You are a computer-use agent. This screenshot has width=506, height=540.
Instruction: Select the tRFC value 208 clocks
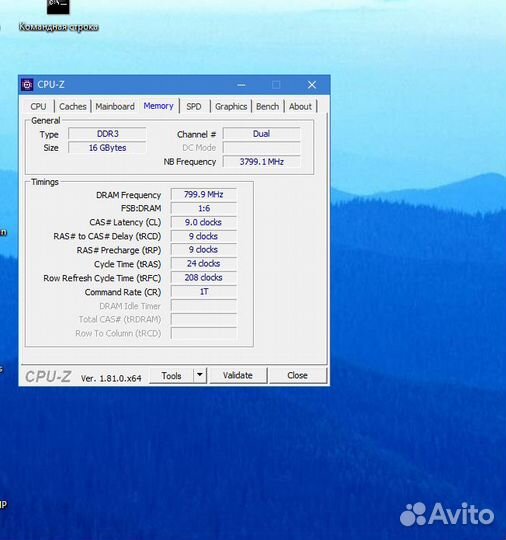(204, 278)
